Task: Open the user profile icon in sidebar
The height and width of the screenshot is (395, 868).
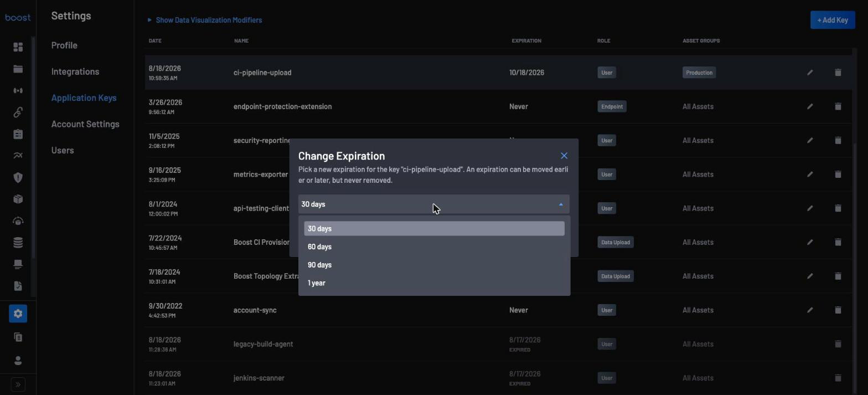Action: tap(18, 361)
